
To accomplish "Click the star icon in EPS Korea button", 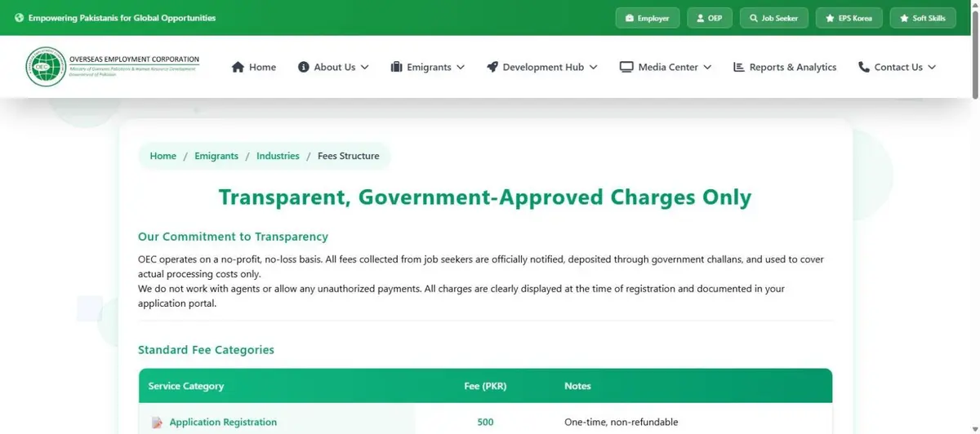I will (831, 18).
